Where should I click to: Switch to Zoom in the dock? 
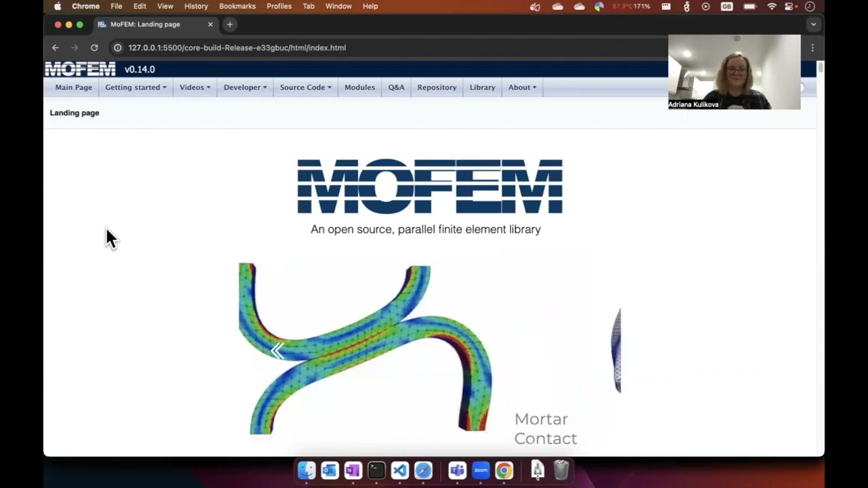[x=481, y=470]
